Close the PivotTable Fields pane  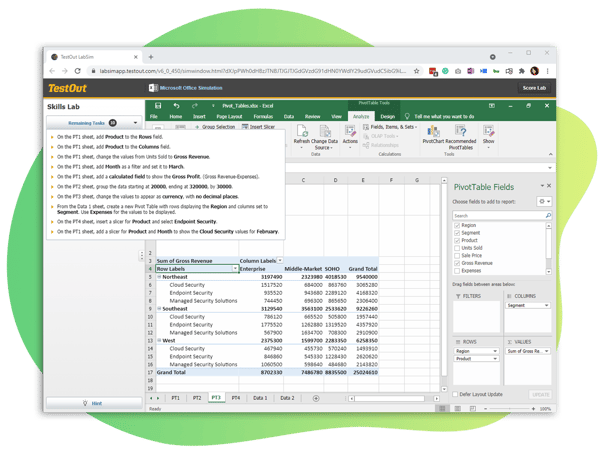(549, 186)
